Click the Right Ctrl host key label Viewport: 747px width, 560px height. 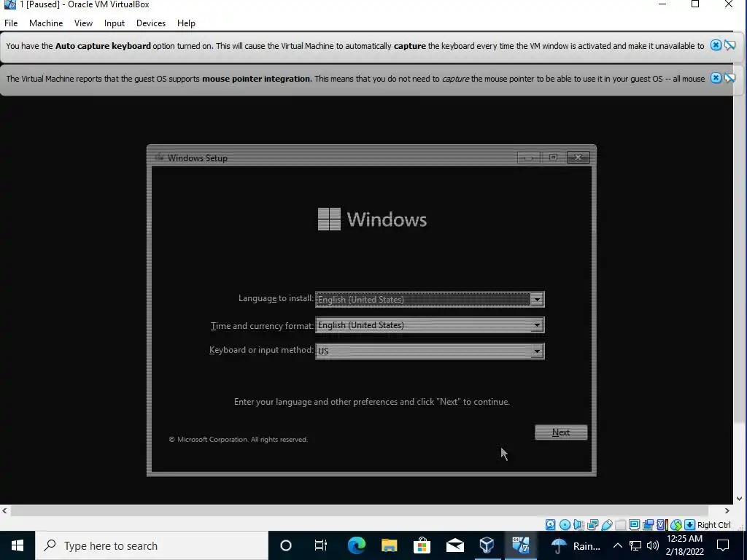pyautogui.click(x=713, y=525)
